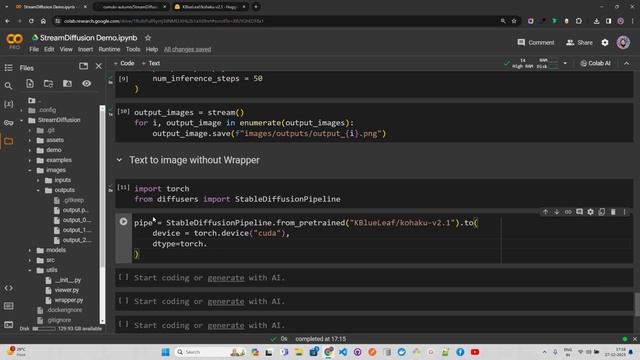640x360 pixels.
Task: Open the Colab AI assistant
Action: (596, 63)
